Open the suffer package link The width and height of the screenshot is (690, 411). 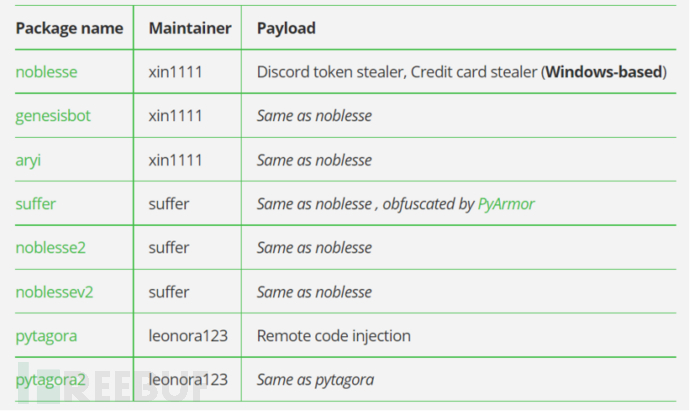36,204
